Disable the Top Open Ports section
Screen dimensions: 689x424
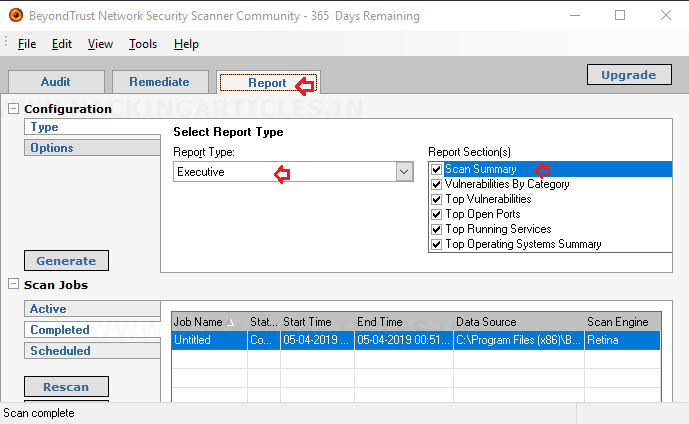(436, 214)
